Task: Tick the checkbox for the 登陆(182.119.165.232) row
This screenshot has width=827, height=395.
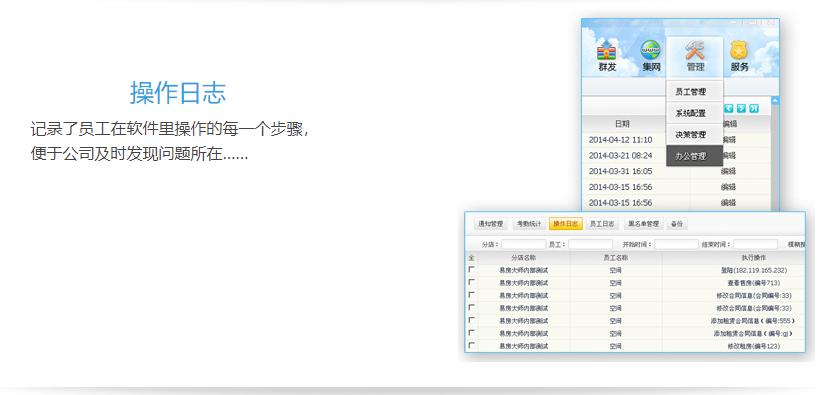Action: 472,269
